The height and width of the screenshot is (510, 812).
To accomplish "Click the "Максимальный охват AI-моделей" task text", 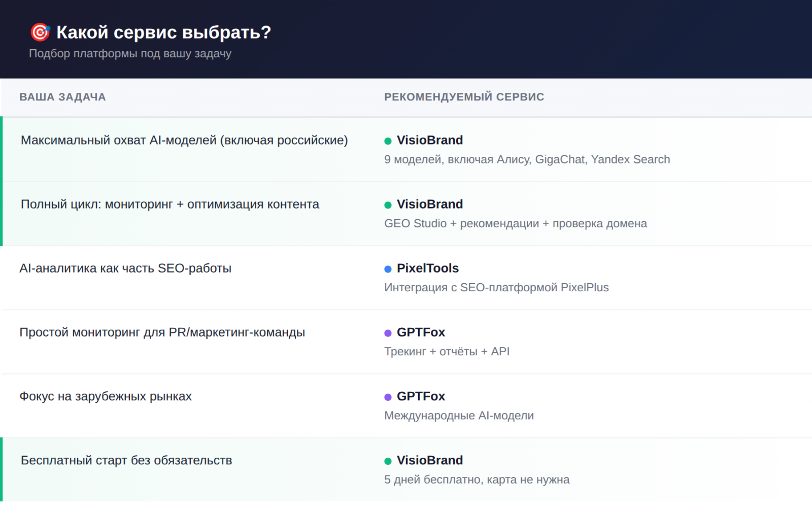I will tap(184, 140).
